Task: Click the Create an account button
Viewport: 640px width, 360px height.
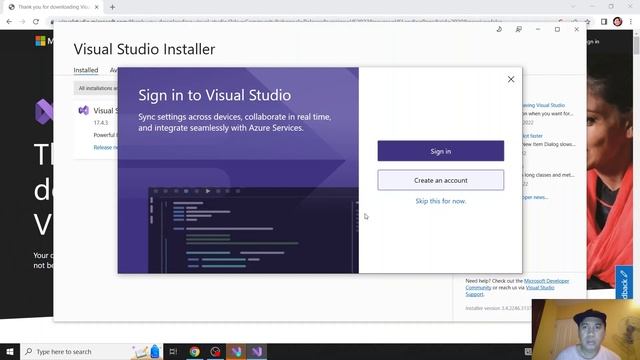Action: point(440,180)
